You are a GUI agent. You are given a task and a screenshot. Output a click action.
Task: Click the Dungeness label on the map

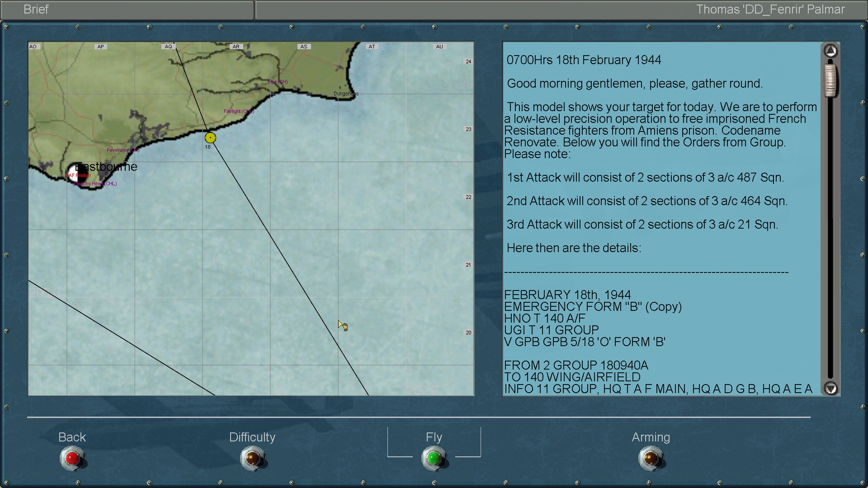(x=346, y=94)
